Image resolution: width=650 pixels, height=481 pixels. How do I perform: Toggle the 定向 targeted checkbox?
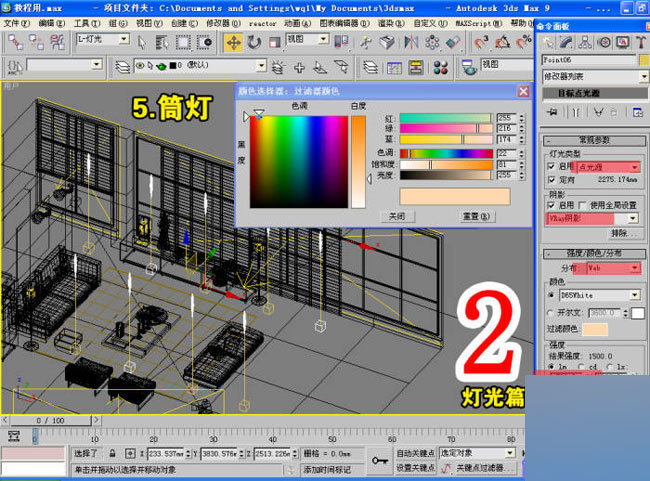(x=551, y=180)
